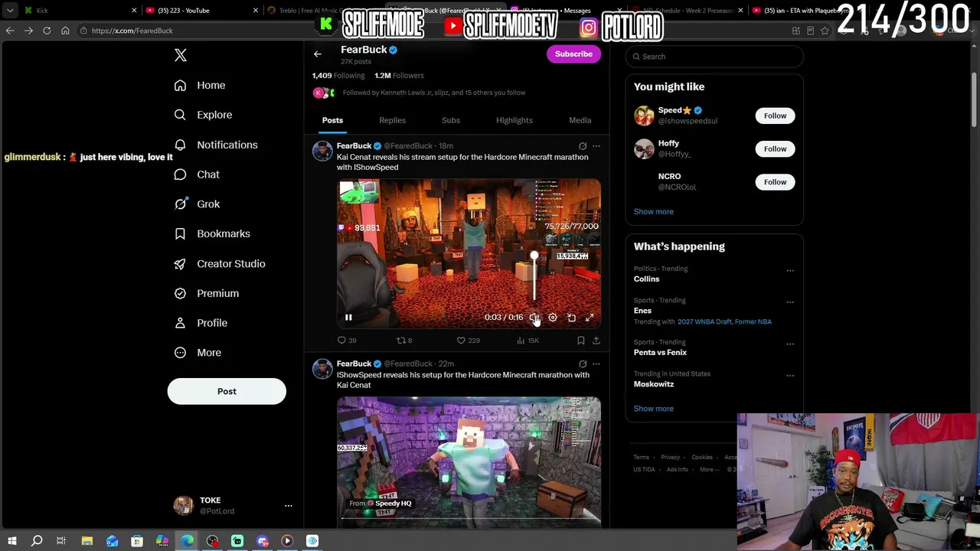Open the Speed suggested profile avatar
The width and height of the screenshot is (980, 551).
point(644,116)
